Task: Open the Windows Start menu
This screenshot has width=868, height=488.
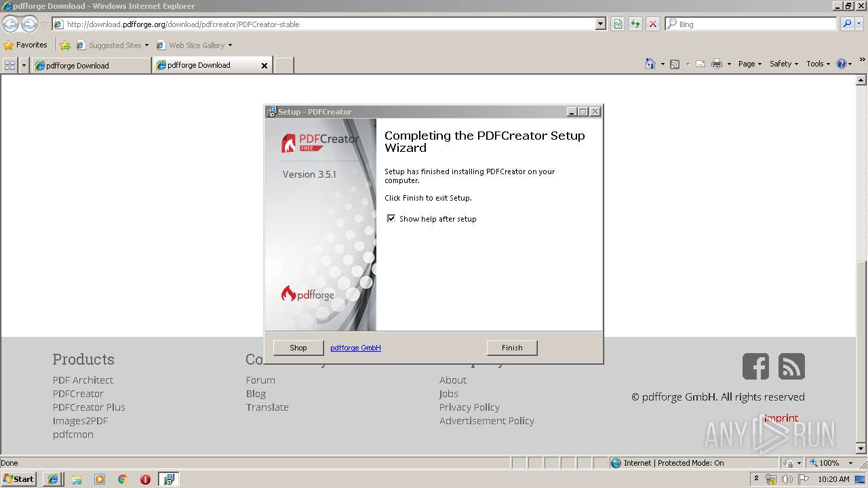Action: 19,479
